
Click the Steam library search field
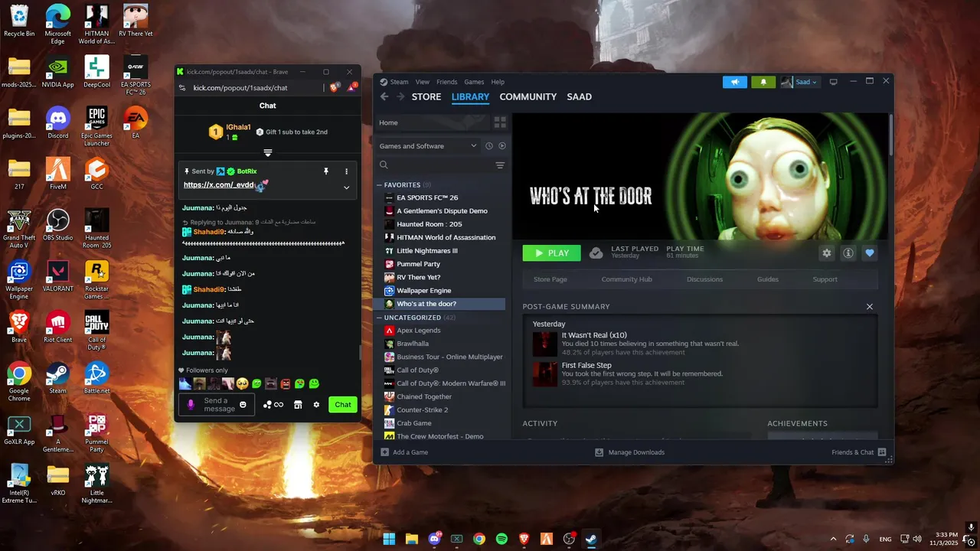[435, 165]
